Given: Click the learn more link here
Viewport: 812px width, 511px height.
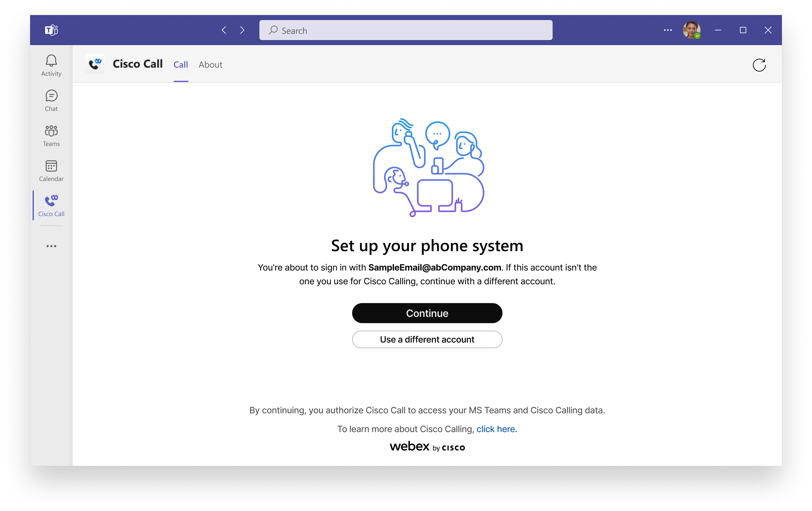Looking at the screenshot, I should click(496, 428).
